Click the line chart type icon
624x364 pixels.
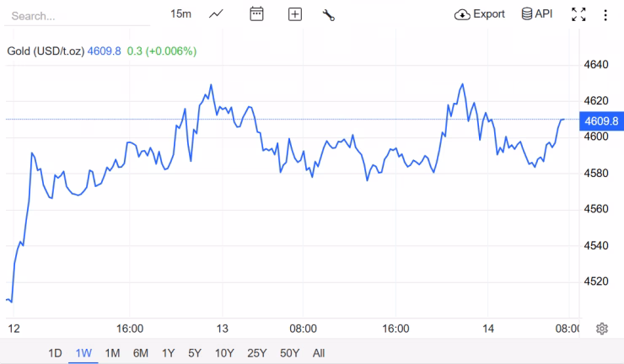click(217, 14)
